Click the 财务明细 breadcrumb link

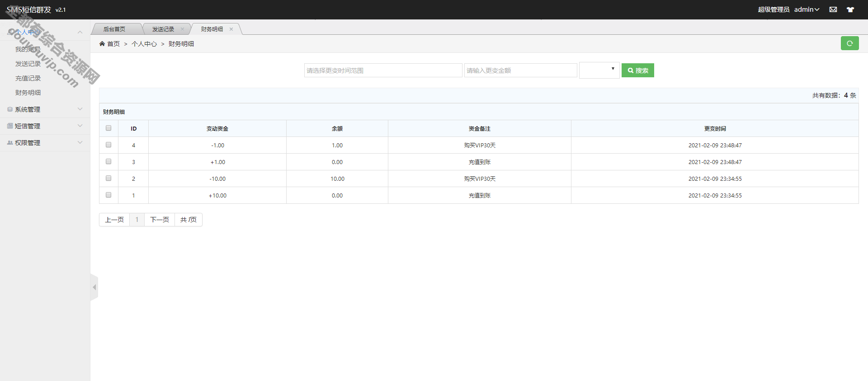pyautogui.click(x=181, y=44)
